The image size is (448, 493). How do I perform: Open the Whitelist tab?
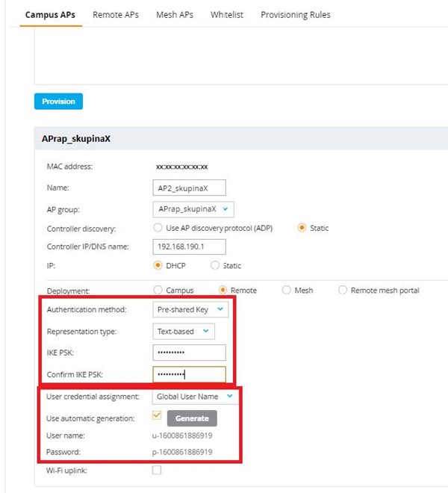pyautogui.click(x=227, y=15)
